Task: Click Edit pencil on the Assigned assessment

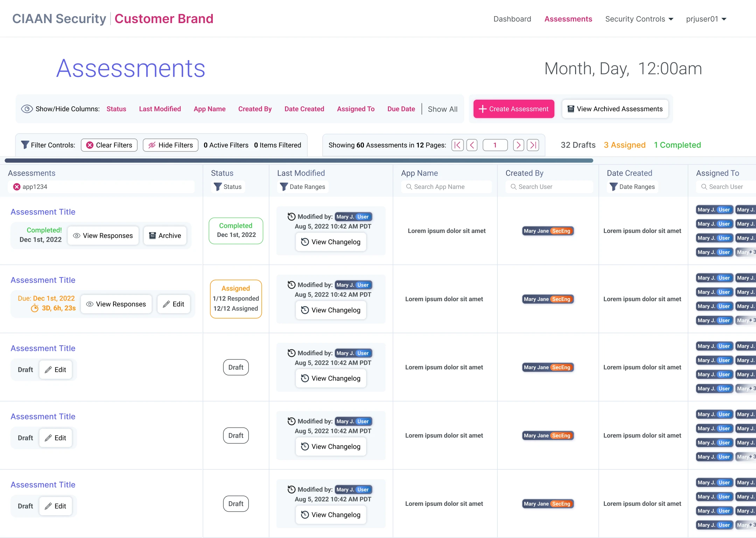Action: (x=174, y=304)
